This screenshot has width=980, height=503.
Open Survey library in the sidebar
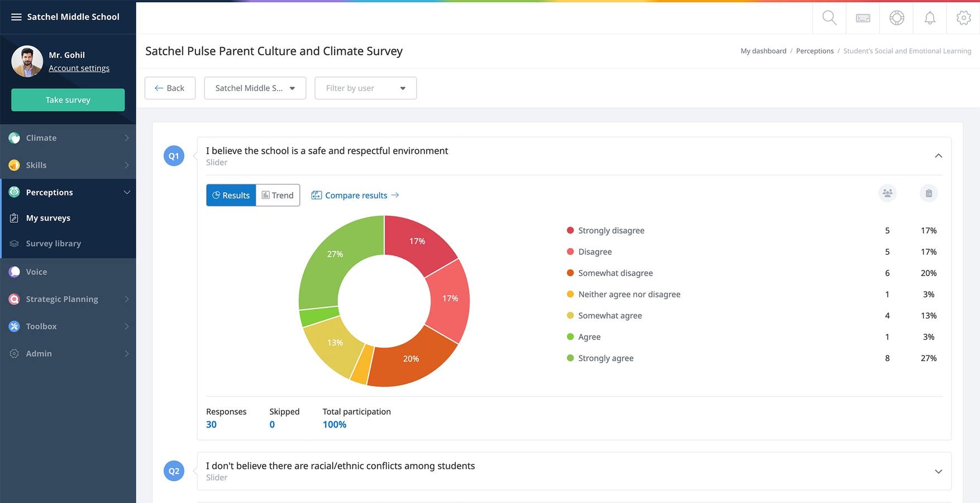[54, 244]
